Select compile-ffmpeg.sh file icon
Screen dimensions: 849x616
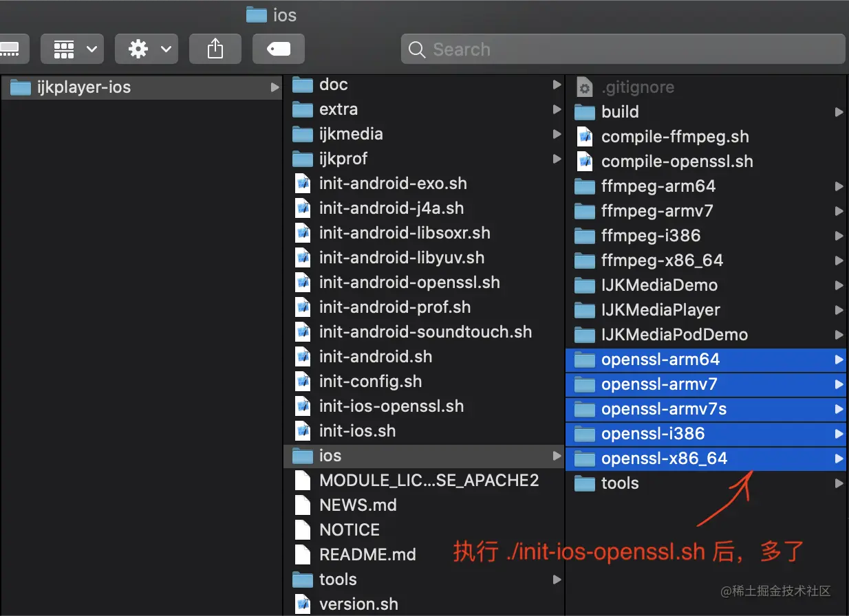(585, 137)
